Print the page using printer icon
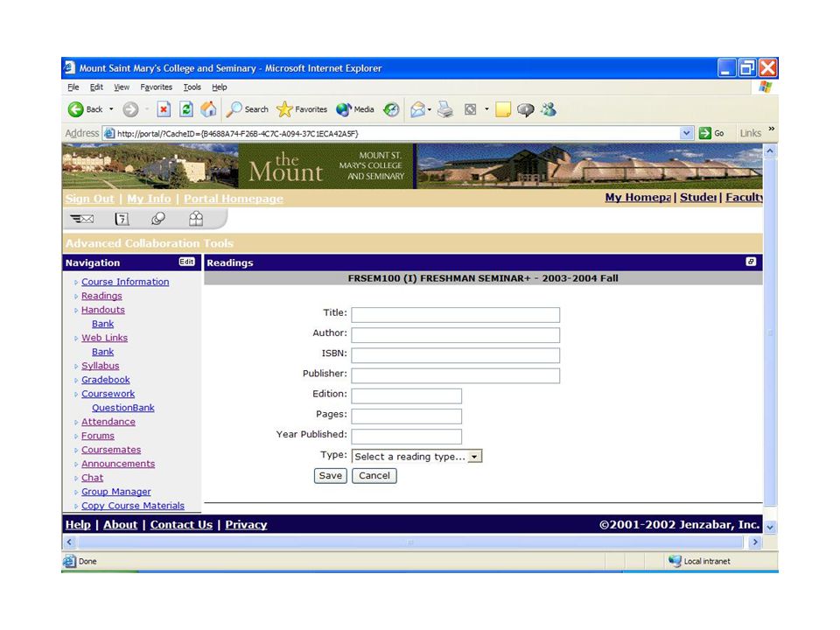This screenshot has width=840, height=630. [445, 110]
